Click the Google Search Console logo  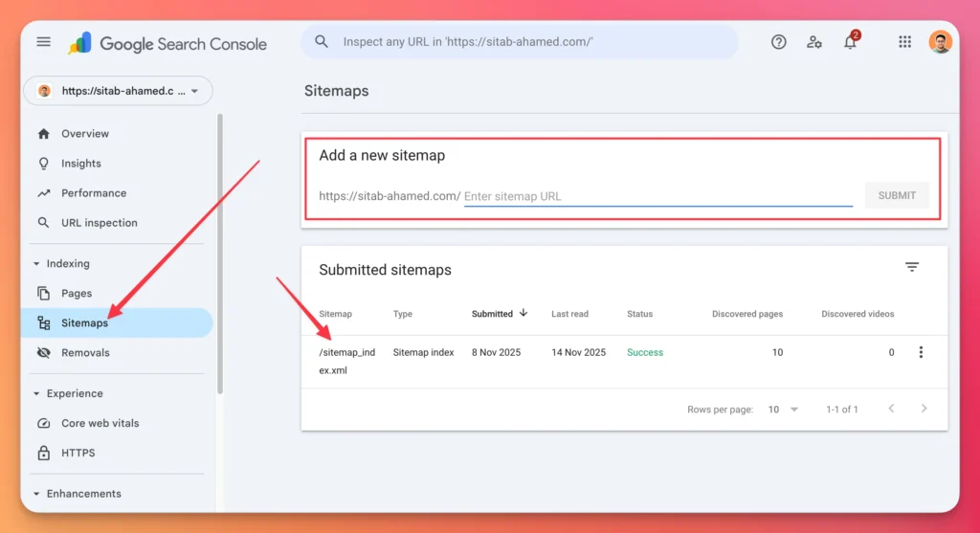[167, 43]
